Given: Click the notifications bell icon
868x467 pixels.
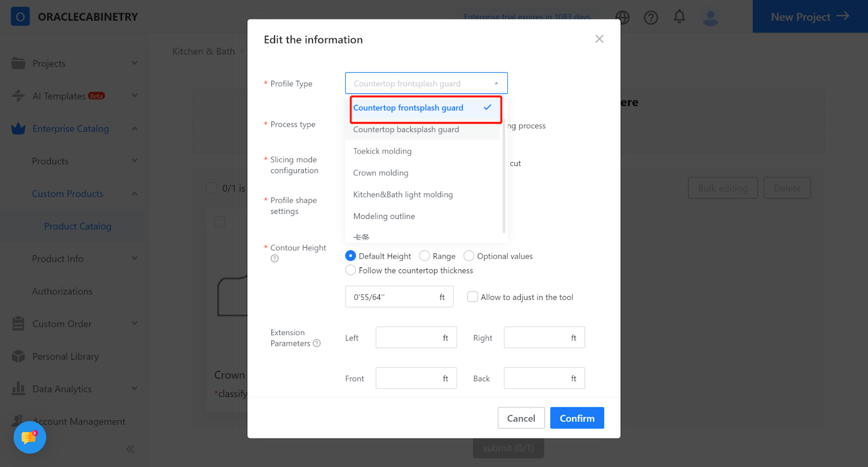Looking at the screenshot, I should point(679,17).
